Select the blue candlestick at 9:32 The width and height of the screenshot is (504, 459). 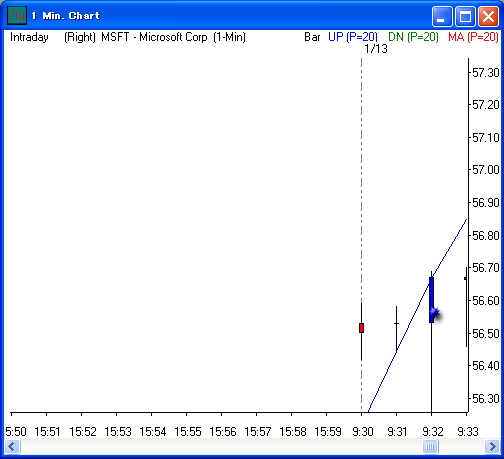click(431, 300)
